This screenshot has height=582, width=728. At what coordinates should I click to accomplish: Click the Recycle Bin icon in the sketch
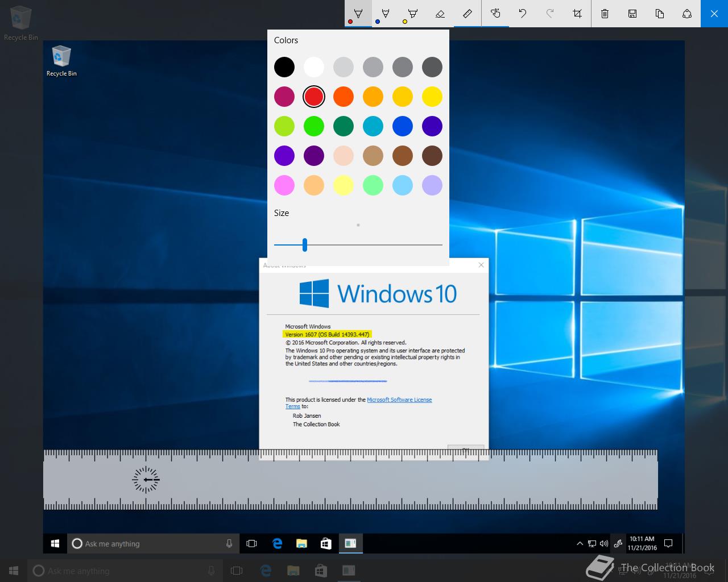61,61
